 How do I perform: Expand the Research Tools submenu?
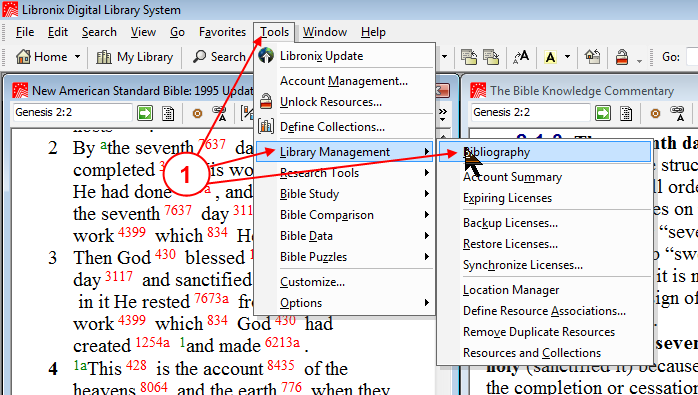pyautogui.click(x=345, y=173)
